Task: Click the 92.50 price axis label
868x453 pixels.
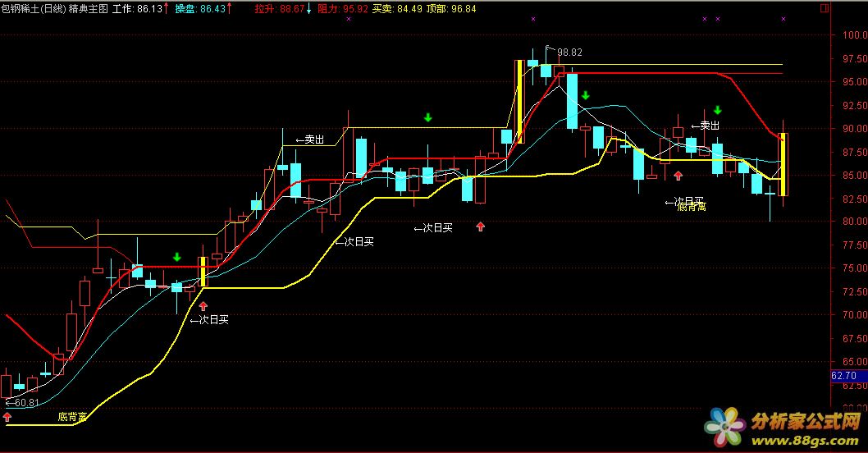Action: [855, 105]
